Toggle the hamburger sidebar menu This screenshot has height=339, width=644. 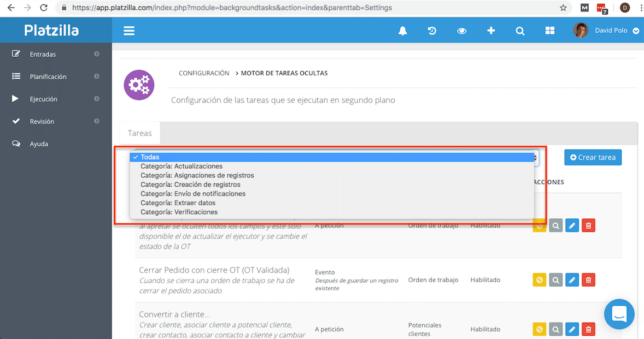coord(129,31)
